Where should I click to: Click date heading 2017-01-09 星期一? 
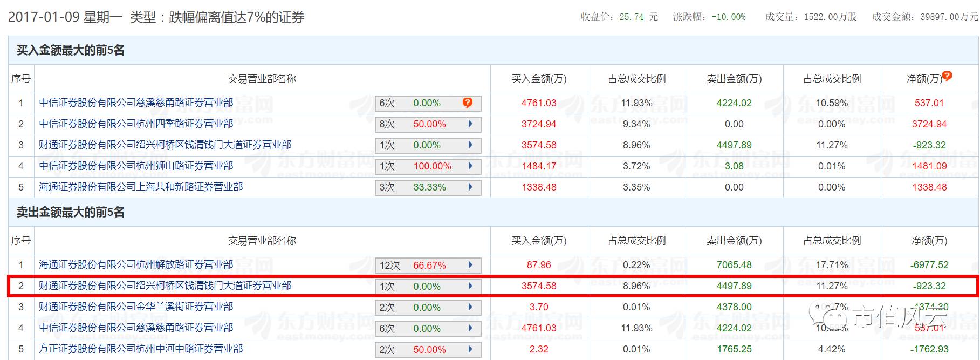65,17
